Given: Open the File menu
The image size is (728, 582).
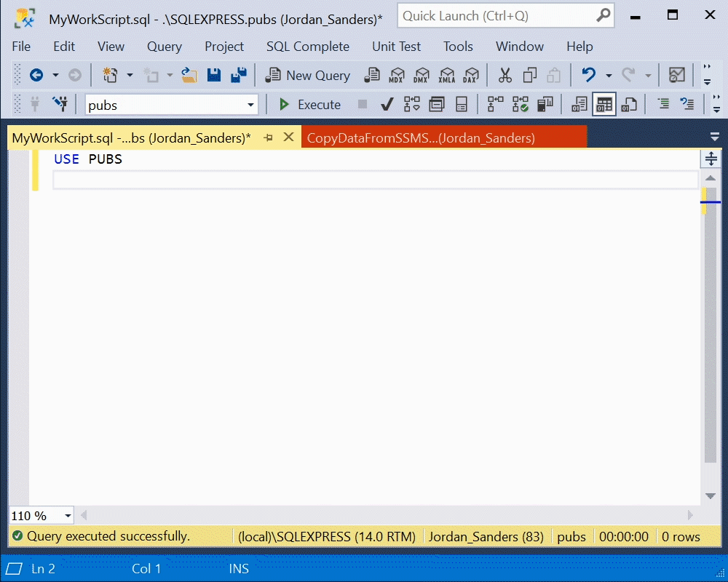Looking at the screenshot, I should click(x=21, y=47).
